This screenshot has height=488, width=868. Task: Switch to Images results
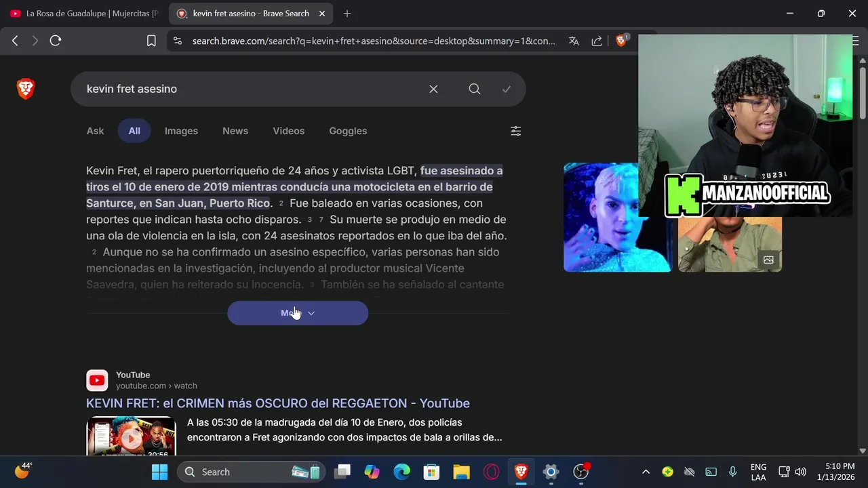point(181,131)
